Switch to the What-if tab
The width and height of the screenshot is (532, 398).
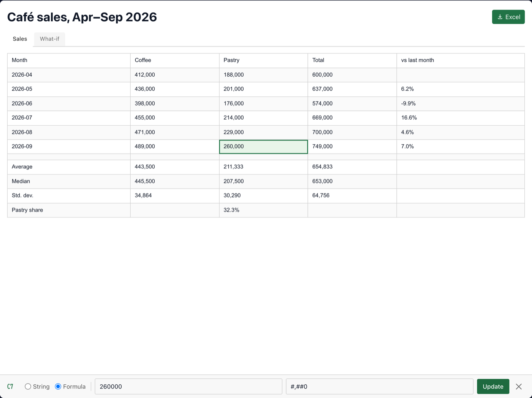49,39
